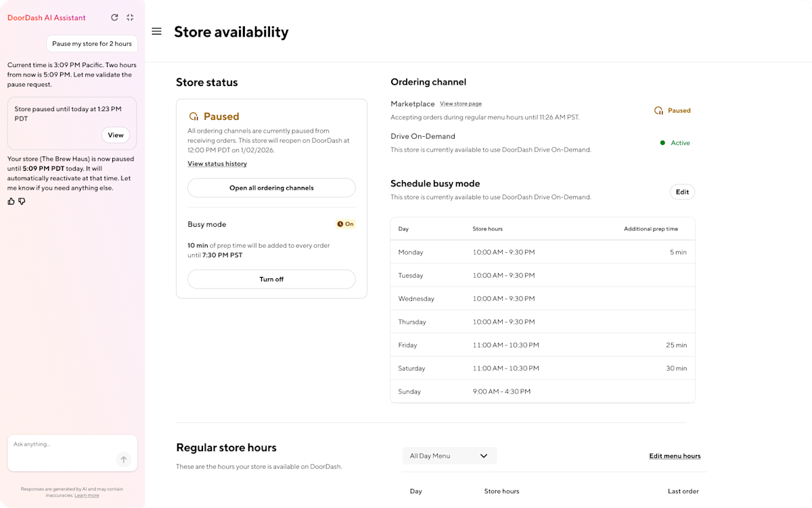Click the pause icon in the Store status card

[x=194, y=116]
